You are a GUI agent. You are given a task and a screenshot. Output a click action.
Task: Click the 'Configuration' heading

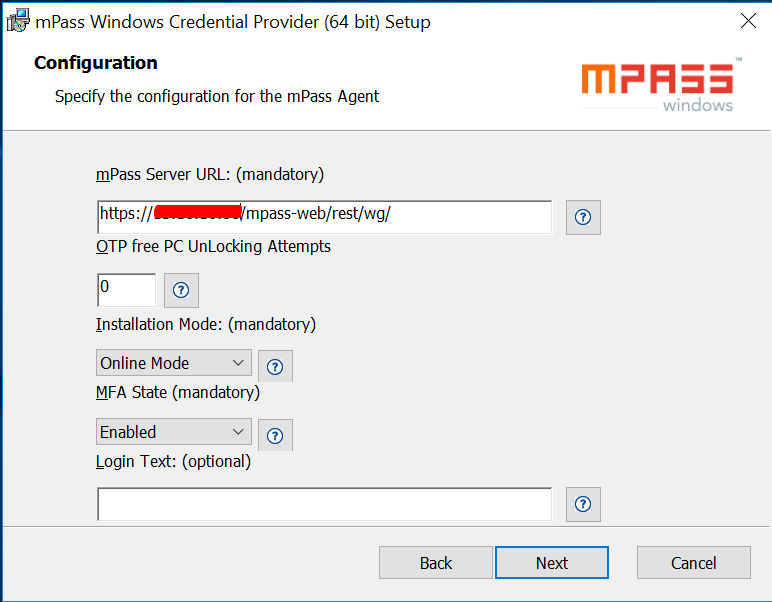tap(96, 63)
